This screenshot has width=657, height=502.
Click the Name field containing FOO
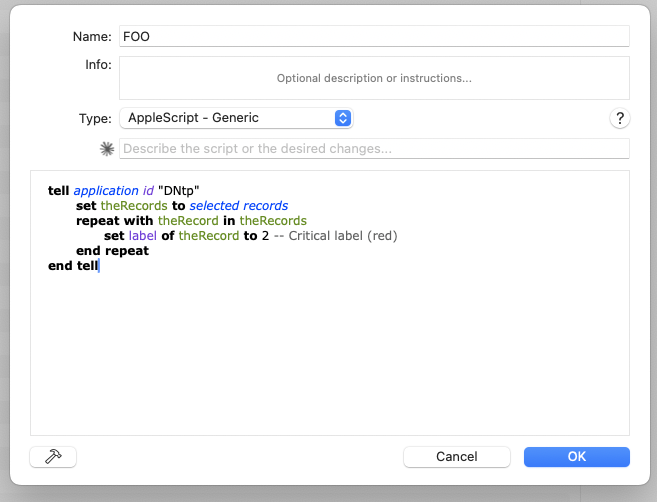[373, 36]
